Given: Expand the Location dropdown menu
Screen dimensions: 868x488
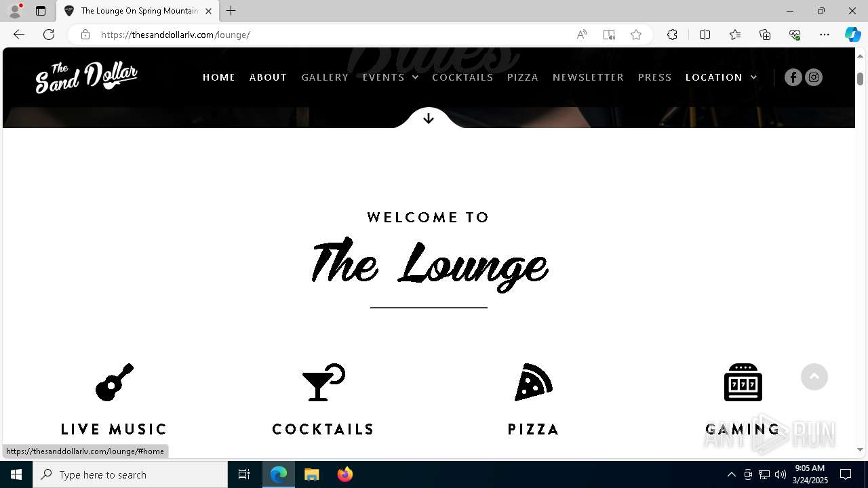Looking at the screenshot, I should 722,77.
